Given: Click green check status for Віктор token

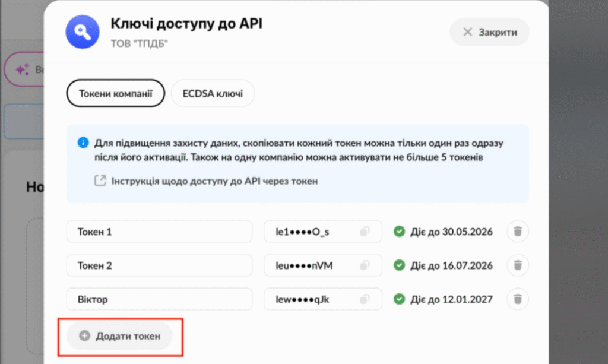Looking at the screenshot, I should point(400,299).
